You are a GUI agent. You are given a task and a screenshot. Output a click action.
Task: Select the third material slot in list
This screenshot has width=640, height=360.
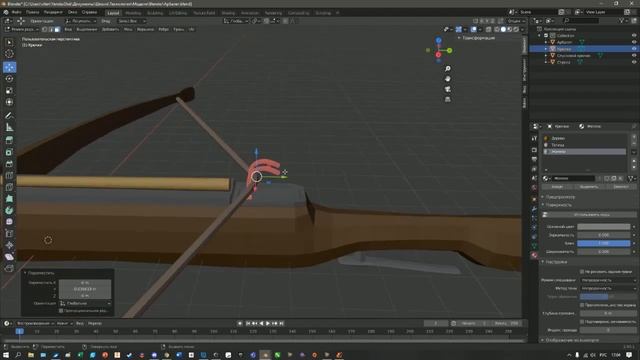tap(585, 151)
